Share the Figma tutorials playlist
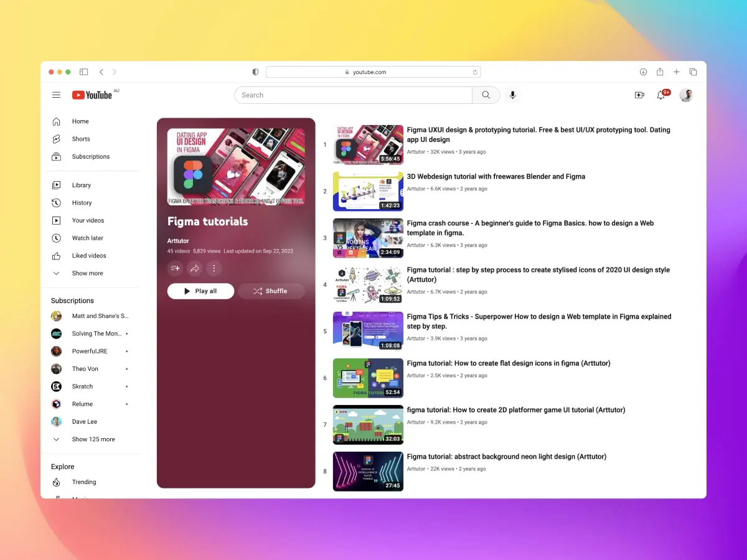747x560 pixels. click(194, 268)
